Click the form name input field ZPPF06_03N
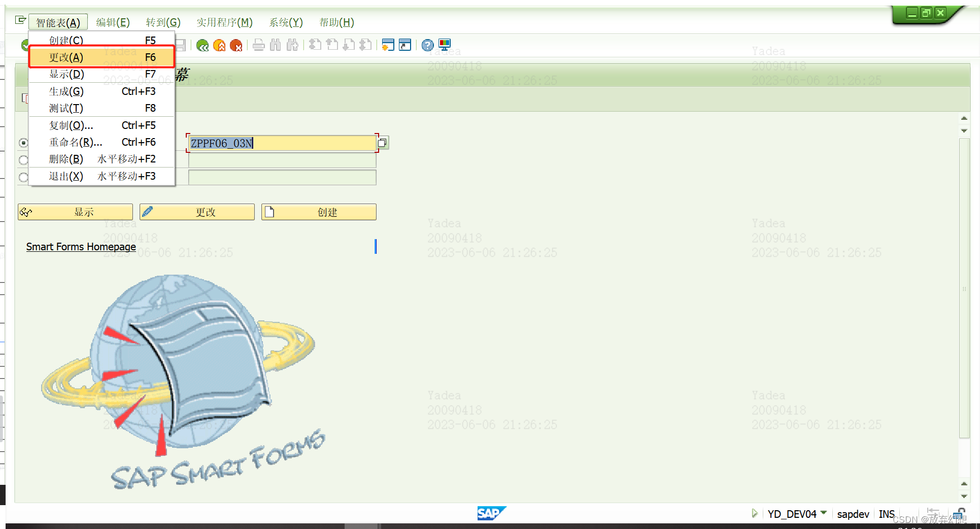Viewport: 980px width, 529px height. coord(282,143)
